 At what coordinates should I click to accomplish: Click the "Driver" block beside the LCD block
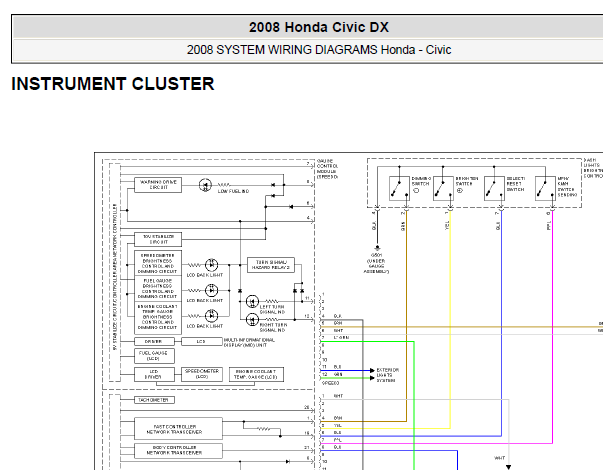[x=154, y=342]
